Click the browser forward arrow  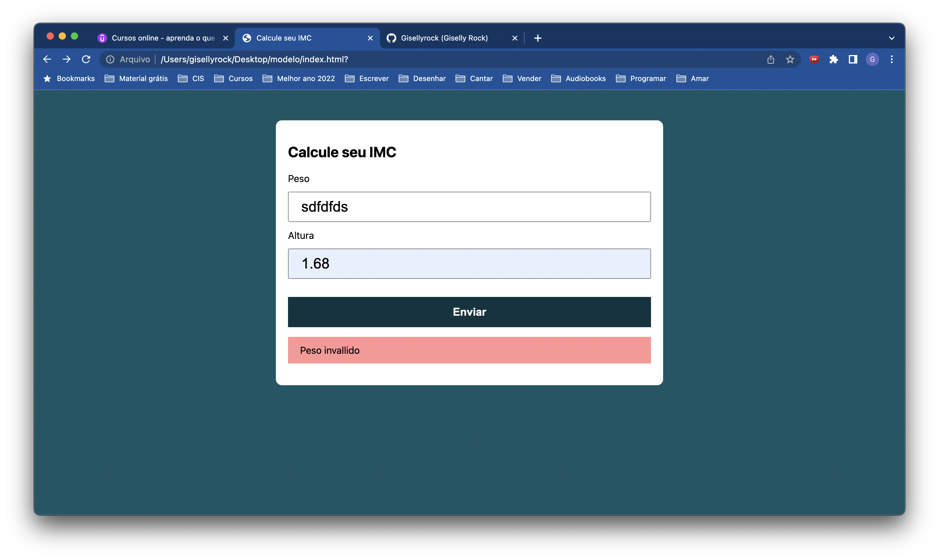click(67, 59)
